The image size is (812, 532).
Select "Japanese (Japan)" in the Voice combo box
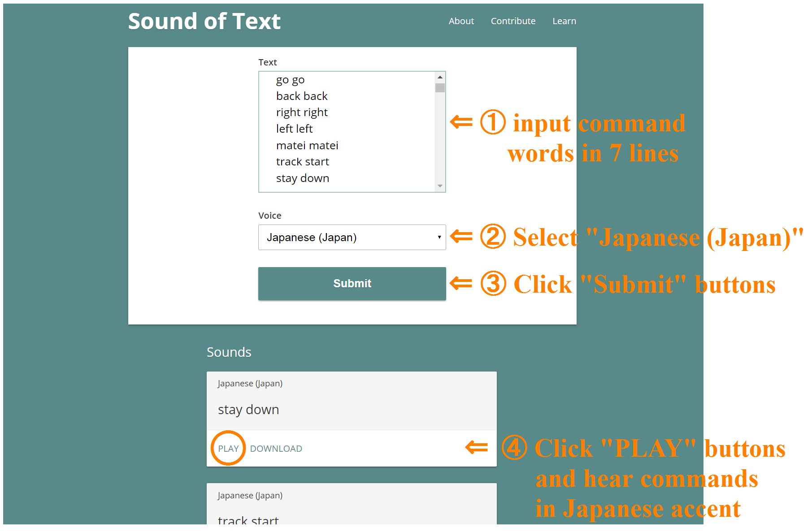pyautogui.click(x=352, y=237)
